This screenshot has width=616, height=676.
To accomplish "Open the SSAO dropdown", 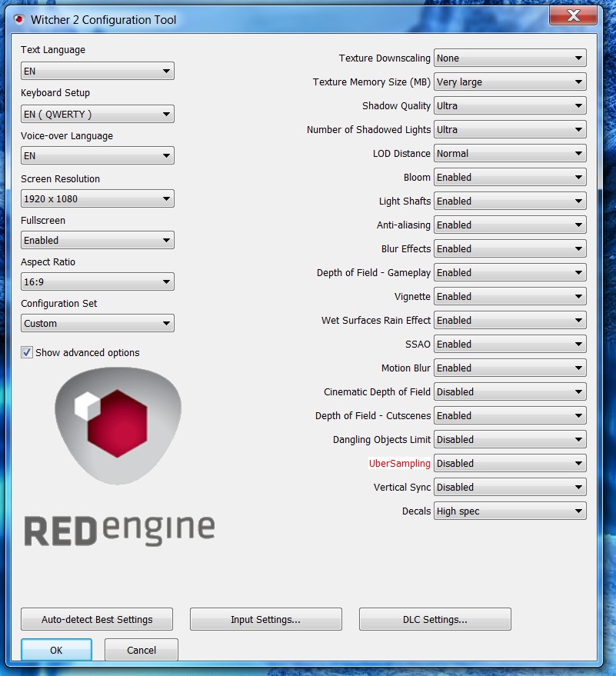I will tap(510, 345).
